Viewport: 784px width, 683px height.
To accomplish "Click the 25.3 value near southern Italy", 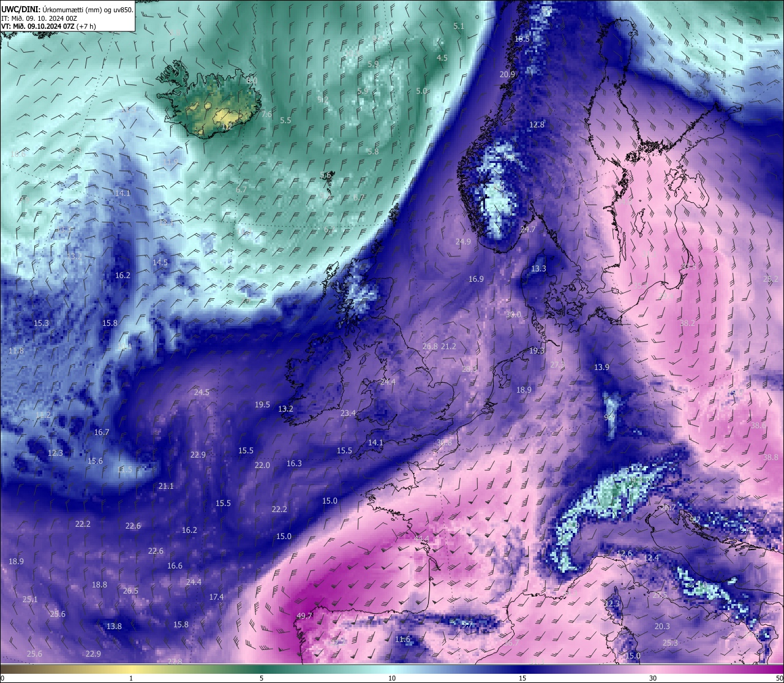I will 670,643.
